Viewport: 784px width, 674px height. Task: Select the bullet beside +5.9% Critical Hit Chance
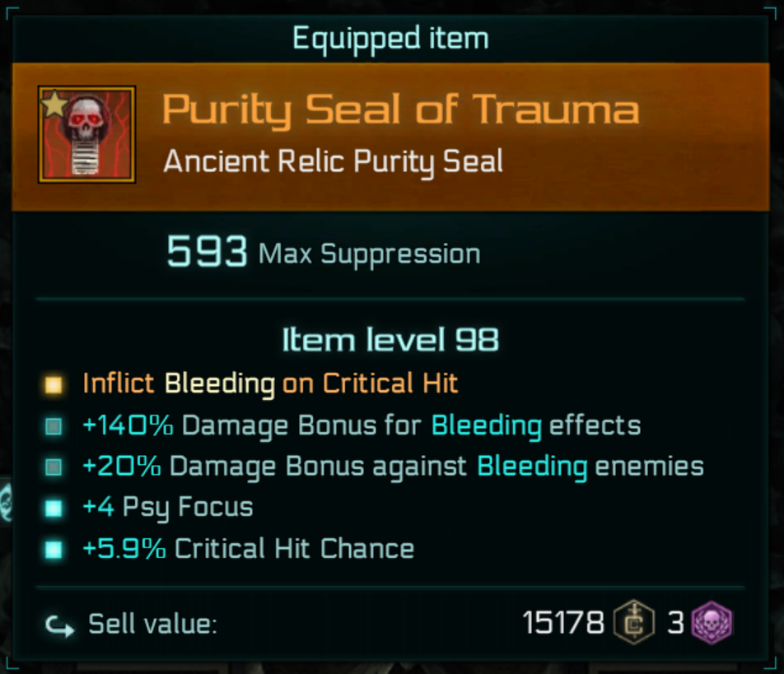coord(54,549)
